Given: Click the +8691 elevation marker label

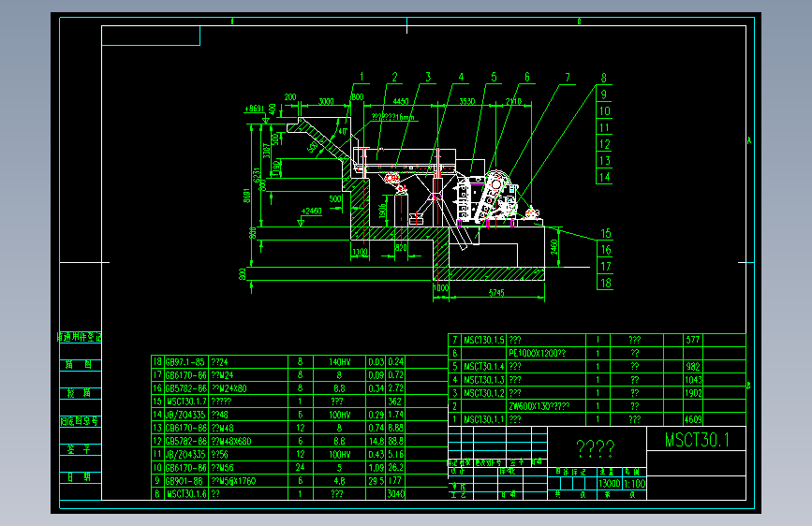Looking at the screenshot, I should [x=254, y=109].
